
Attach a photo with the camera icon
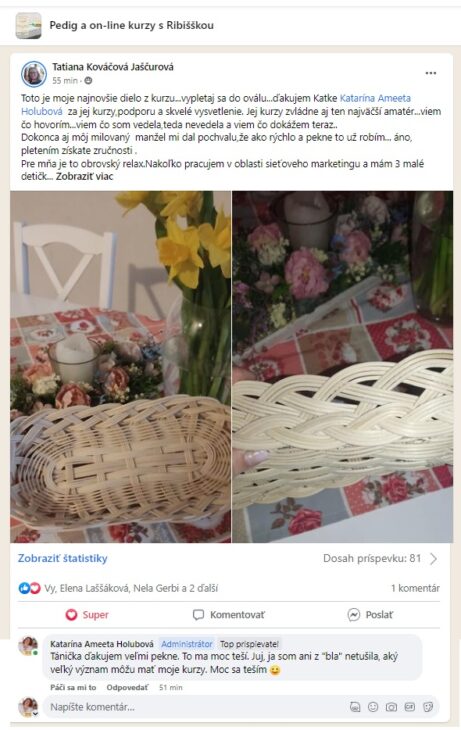pyautogui.click(x=391, y=707)
